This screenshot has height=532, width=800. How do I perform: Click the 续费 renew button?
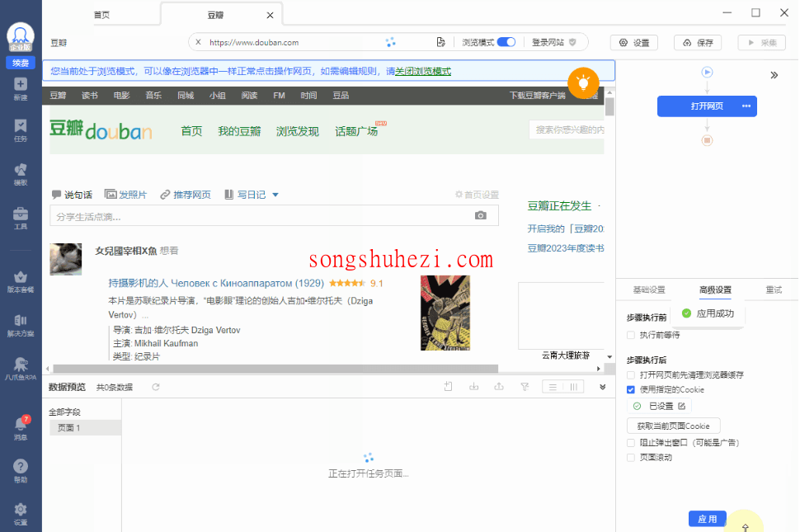coord(21,63)
